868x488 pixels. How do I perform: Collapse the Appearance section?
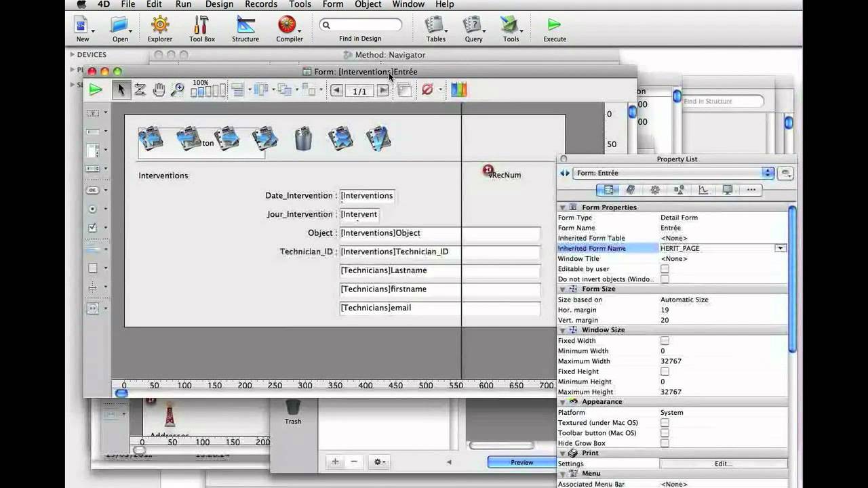(x=562, y=402)
